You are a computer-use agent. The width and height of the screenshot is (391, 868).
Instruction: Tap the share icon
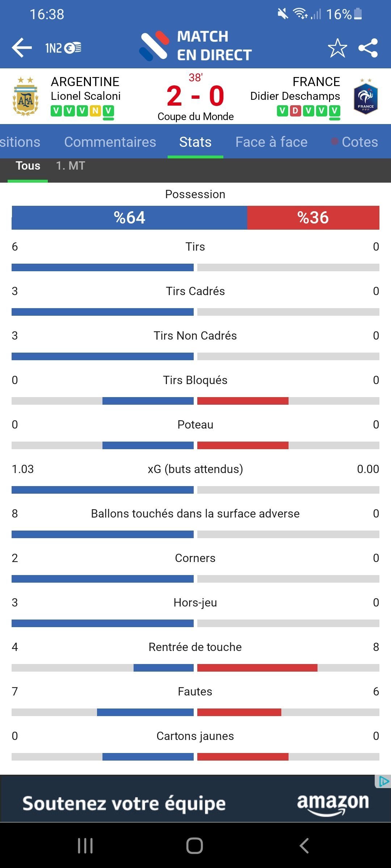368,48
